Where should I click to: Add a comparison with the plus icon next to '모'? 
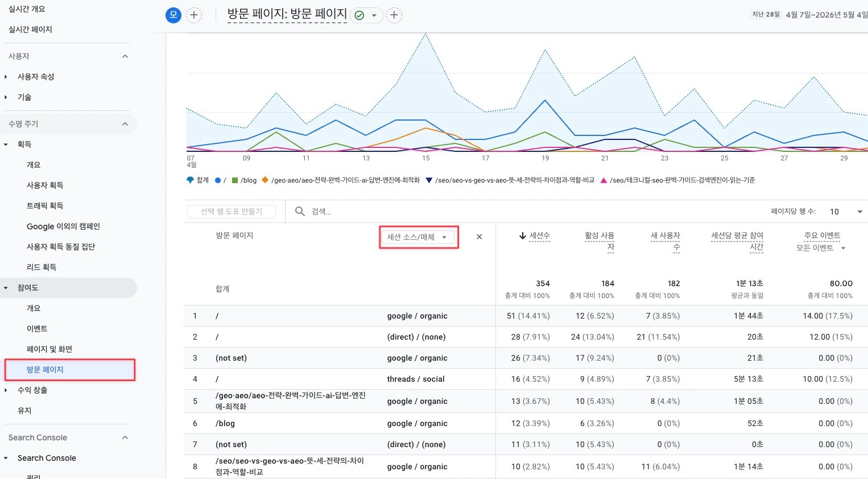pos(194,15)
